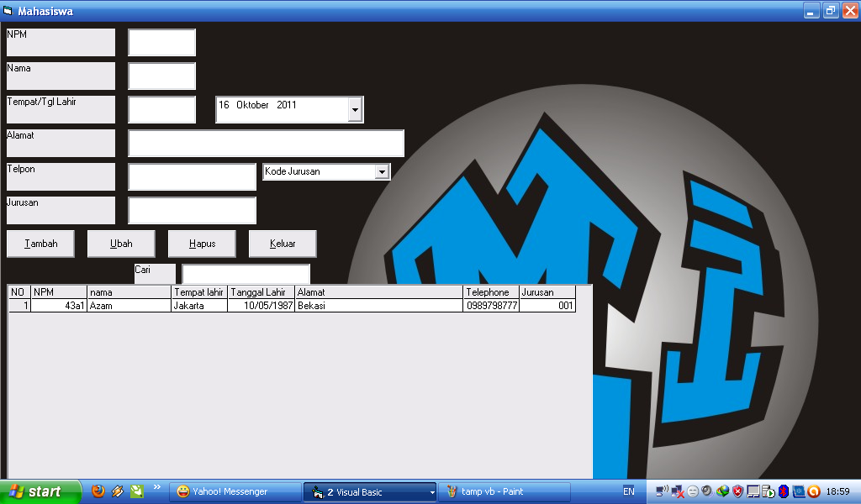861x504 pixels.
Task: Select the Azam name cell
Action: (x=129, y=306)
